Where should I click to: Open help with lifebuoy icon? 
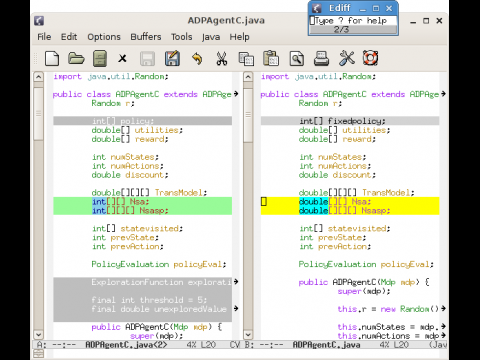point(370,58)
